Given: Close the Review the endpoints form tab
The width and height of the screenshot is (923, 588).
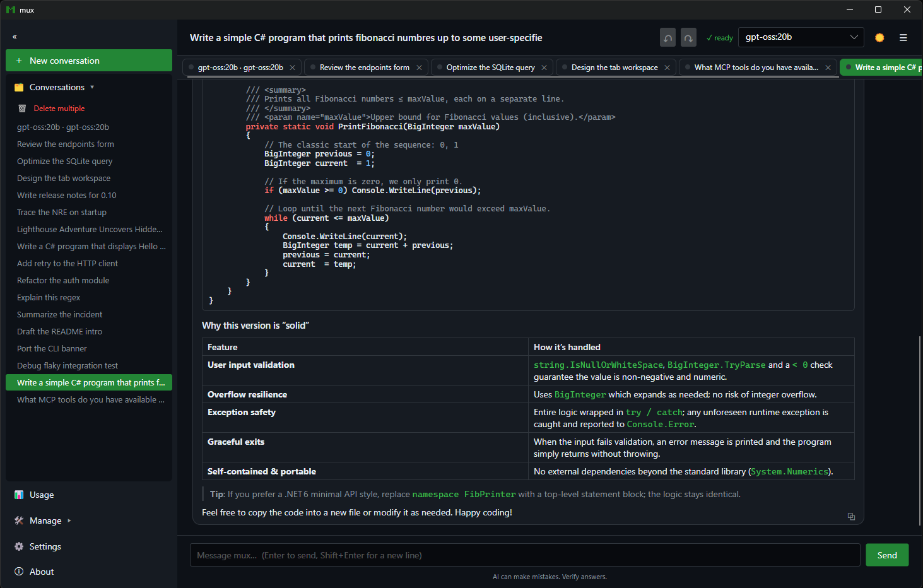Looking at the screenshot, I should (419, 68).
